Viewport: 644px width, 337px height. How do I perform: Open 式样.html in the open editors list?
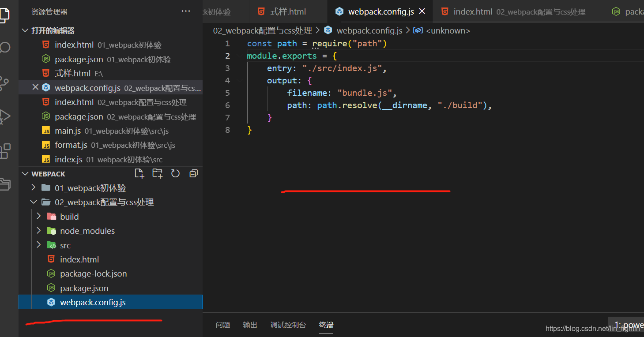point(110,73)
